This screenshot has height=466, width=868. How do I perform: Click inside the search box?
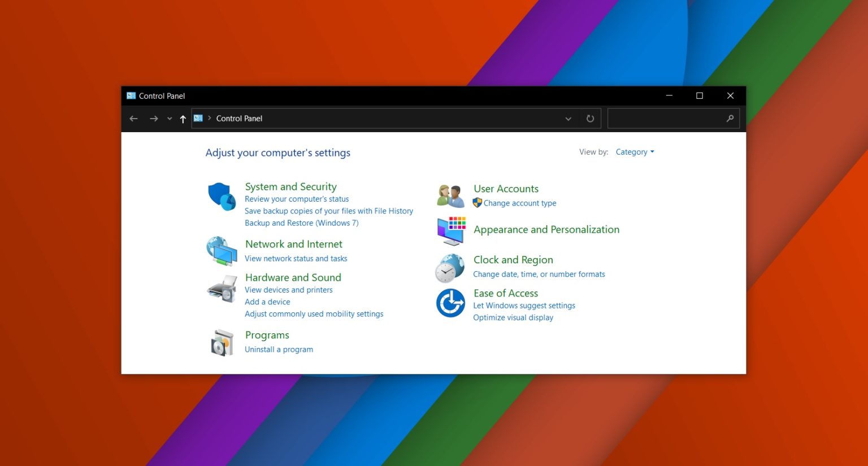point(667,118)
